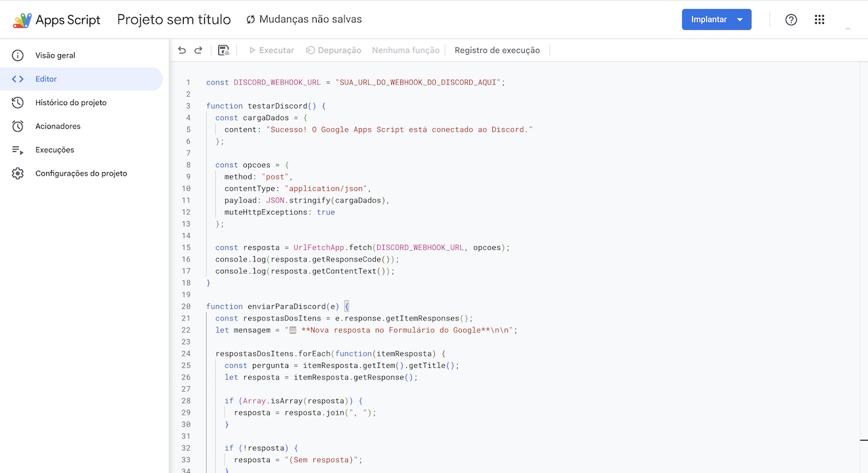Image resolution: width=868 pixels, height=473 pixels.
Task: Redo the last undone edit
Action: click(199, 50)
